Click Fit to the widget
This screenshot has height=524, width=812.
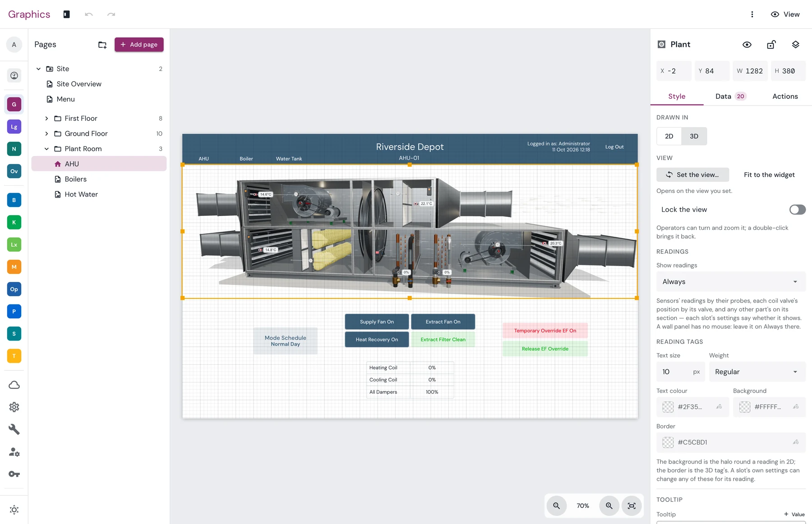pyautogui.click(x=769, y=175)
